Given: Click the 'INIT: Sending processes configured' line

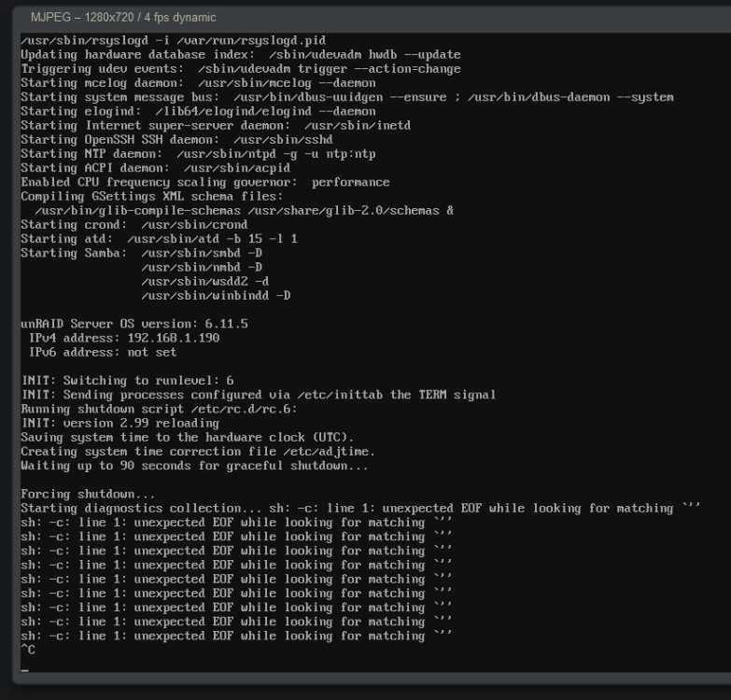Looking at the screenshot, I should click(259, 395).
